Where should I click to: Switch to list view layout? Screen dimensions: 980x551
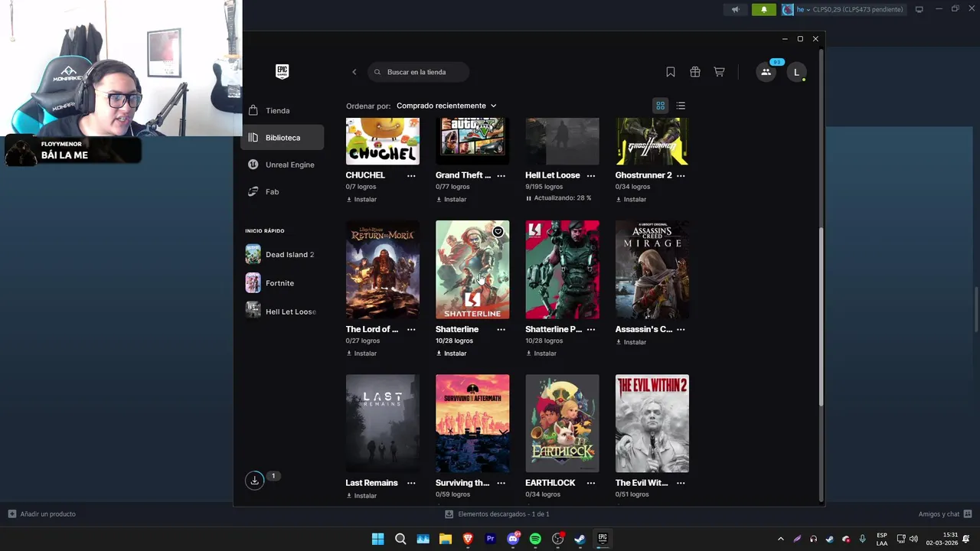(681, 106)
